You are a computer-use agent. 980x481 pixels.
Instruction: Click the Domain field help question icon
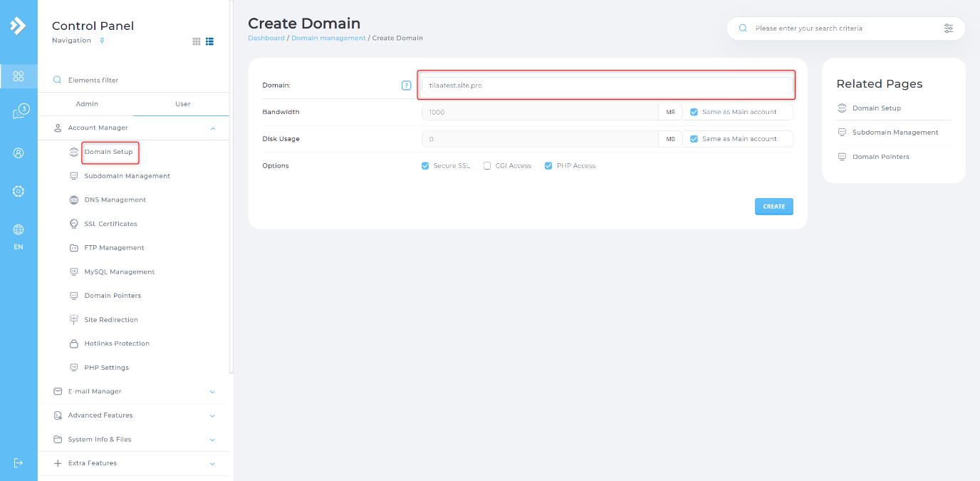coord(407,86)
